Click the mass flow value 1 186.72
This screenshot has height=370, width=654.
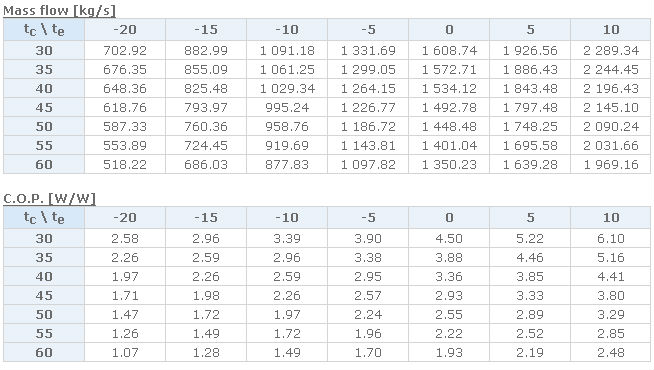[368, 126]
